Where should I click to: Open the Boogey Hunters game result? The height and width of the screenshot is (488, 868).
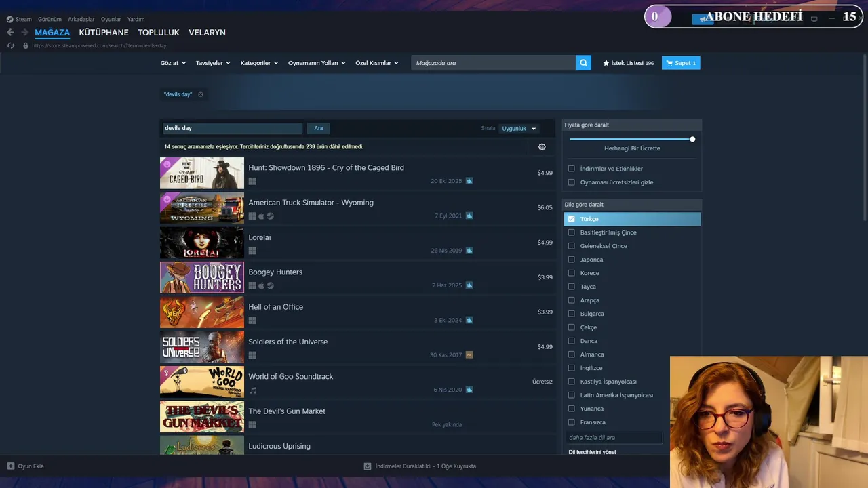(x=357, y=278)
